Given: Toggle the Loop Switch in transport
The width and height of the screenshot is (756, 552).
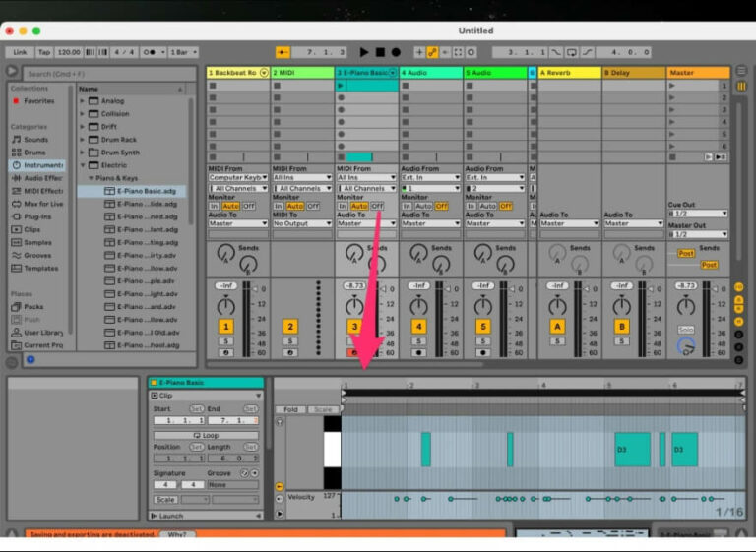Looking at the screenshot, I should tap(572, 52).
